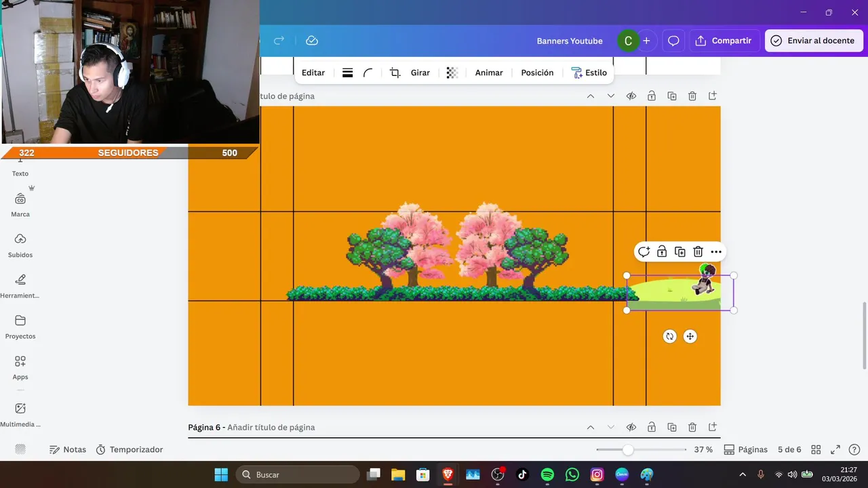Open Notas panel
The height and width of the screenshot is (488, 868).
coord(68,449)
